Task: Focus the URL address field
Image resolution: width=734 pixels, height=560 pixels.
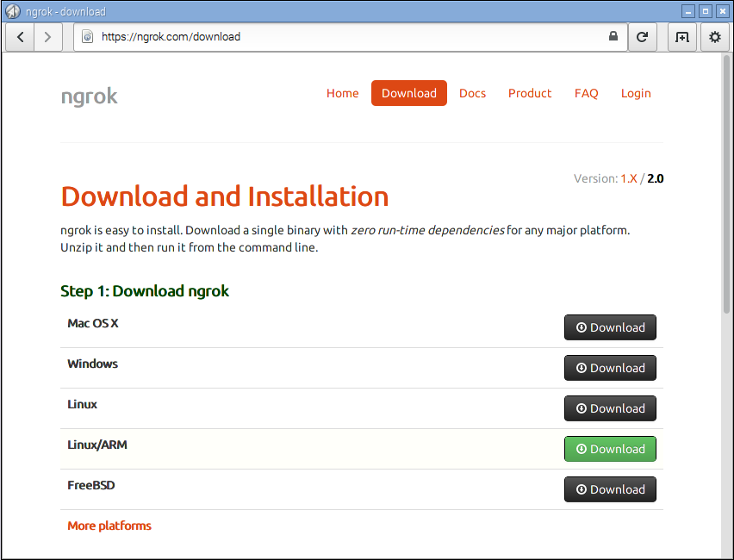Action: click(350, 36)
